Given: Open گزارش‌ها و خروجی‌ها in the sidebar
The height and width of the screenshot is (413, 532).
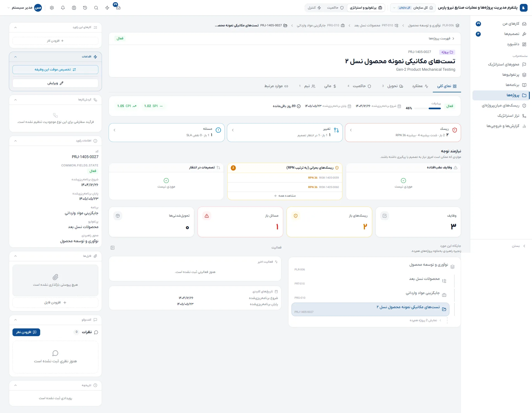Looking at the screenshot, I should tap(501, 126).
